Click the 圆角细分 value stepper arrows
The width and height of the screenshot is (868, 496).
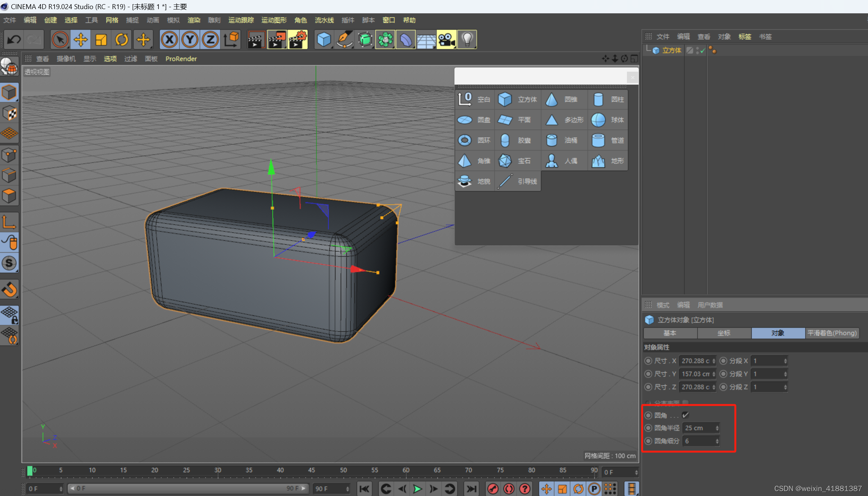[x=717, y=441]
